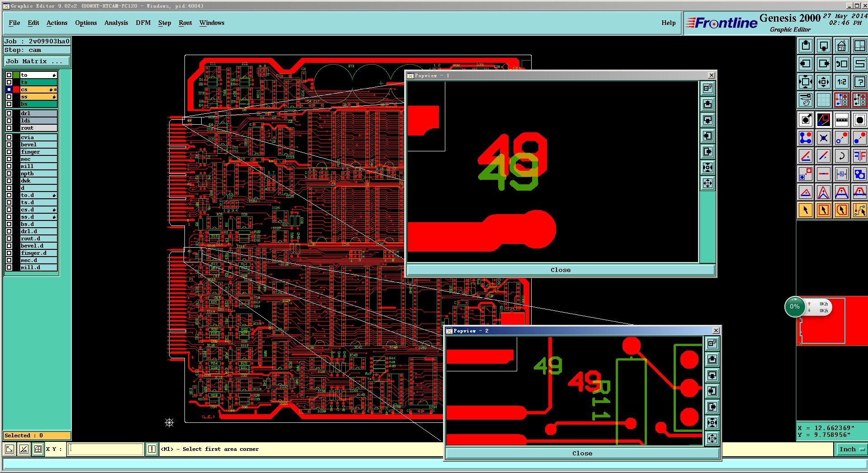Open the Options menu
The width and height of the screenshot is (868, 473).
click(x=86, y=23)
